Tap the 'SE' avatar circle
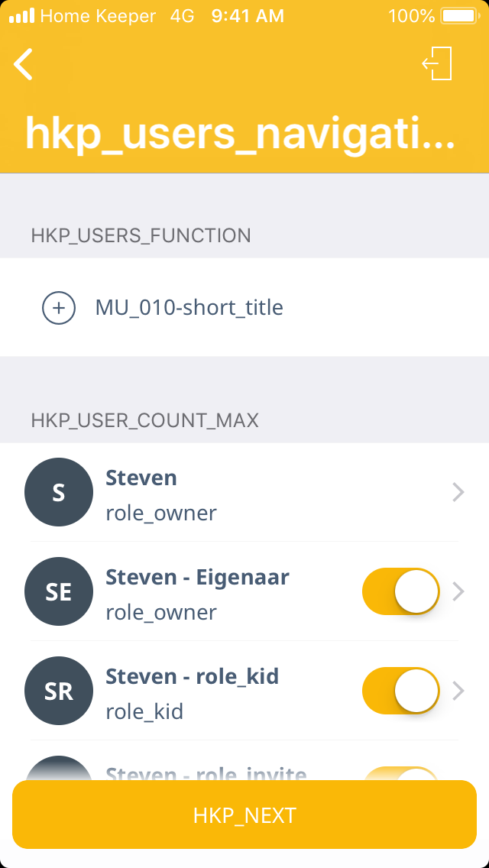The image size is (489, 868). coord(59,591)
